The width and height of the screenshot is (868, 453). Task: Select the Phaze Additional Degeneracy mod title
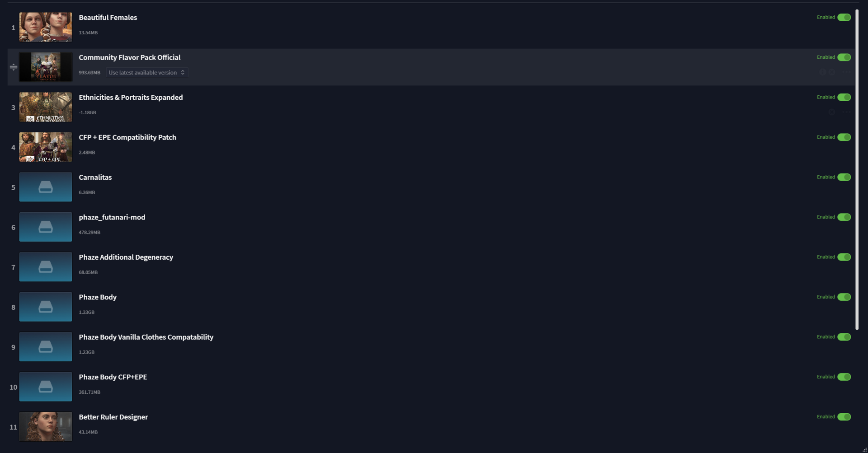tap(126, 257)
